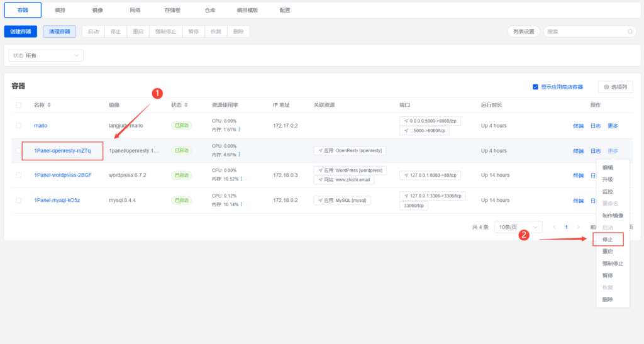Click the blue 创建容器 button
This screenshot has height=344, width=644.
tap(21, 31)
